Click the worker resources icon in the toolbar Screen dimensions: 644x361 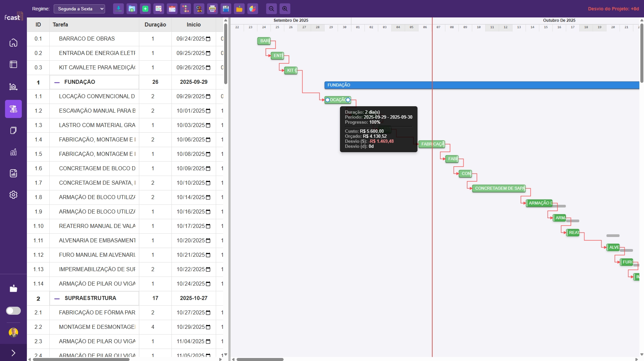pyautogui.click(x=199, y=9)
